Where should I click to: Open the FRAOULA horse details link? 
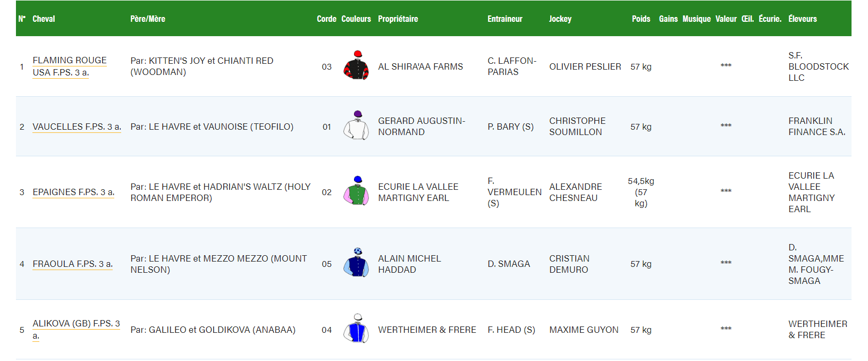[x=72, y=264]
